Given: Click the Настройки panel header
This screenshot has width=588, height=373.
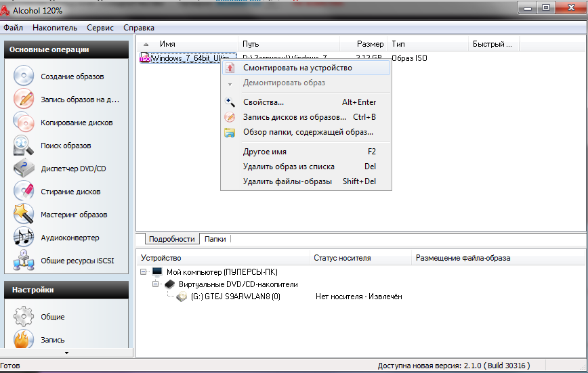Looking at the screenshot, I should pos(66,290).
